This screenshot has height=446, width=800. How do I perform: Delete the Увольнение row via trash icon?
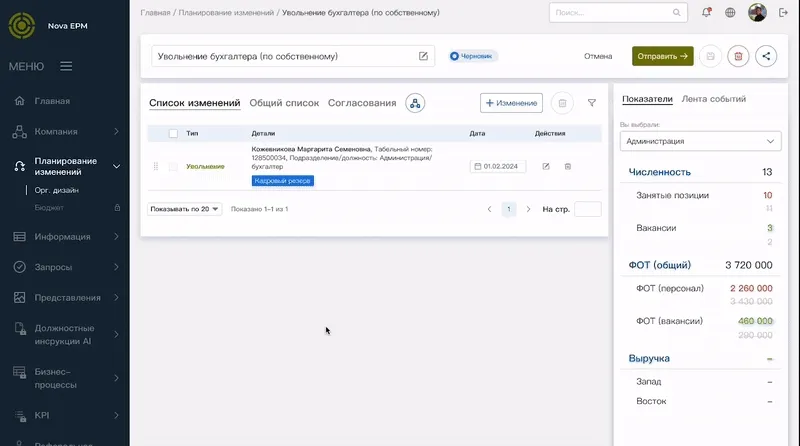[568, 166]
